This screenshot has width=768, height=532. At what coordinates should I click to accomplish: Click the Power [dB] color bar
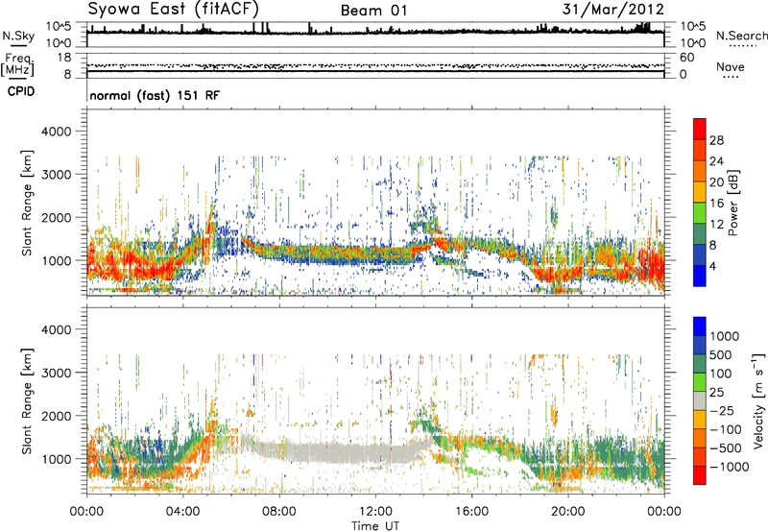click(700, 202)
